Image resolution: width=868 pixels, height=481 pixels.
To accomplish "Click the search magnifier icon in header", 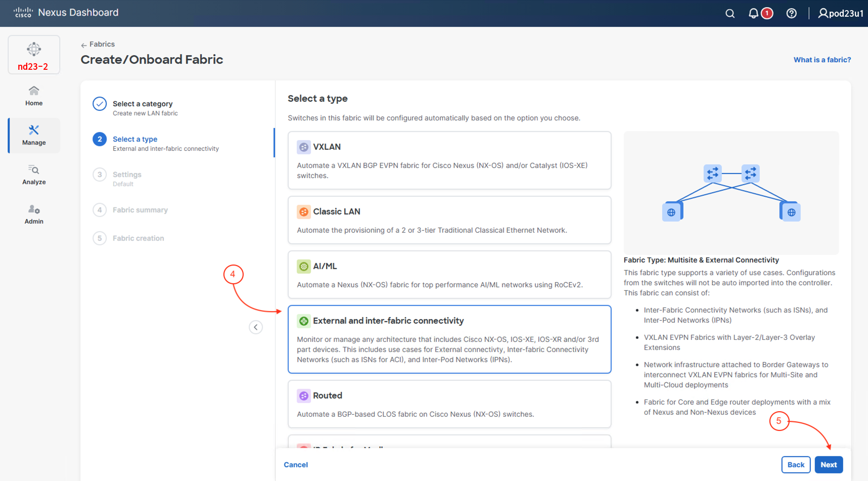I will point(729,14).
